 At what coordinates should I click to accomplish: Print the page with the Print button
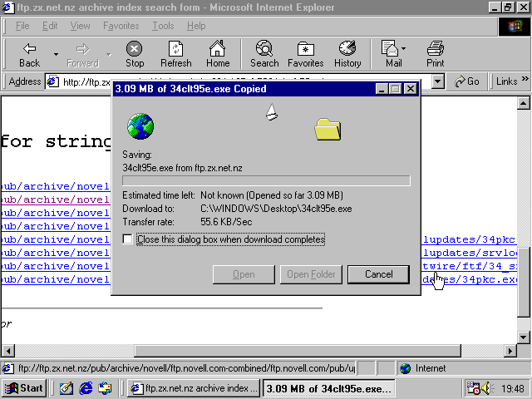tap(436, 55)
